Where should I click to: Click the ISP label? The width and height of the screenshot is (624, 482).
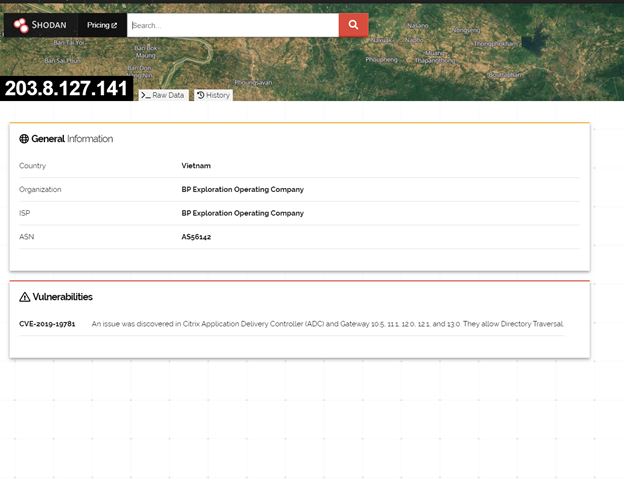[x=25, y=213]
